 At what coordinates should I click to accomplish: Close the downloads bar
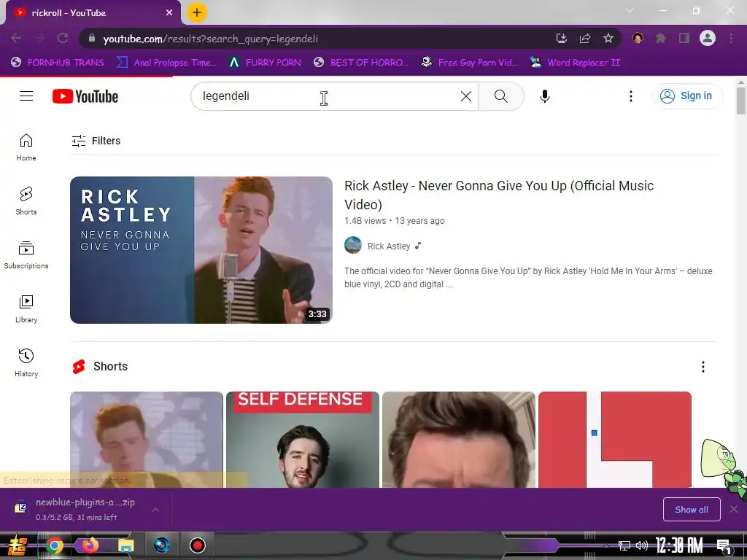pyautogui.click(x=734, y=510)
